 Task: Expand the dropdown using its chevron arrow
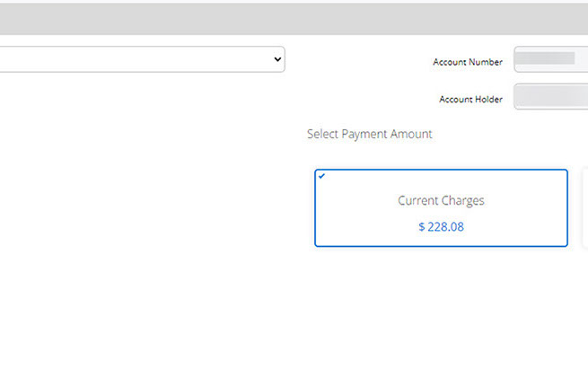[277, 59]
